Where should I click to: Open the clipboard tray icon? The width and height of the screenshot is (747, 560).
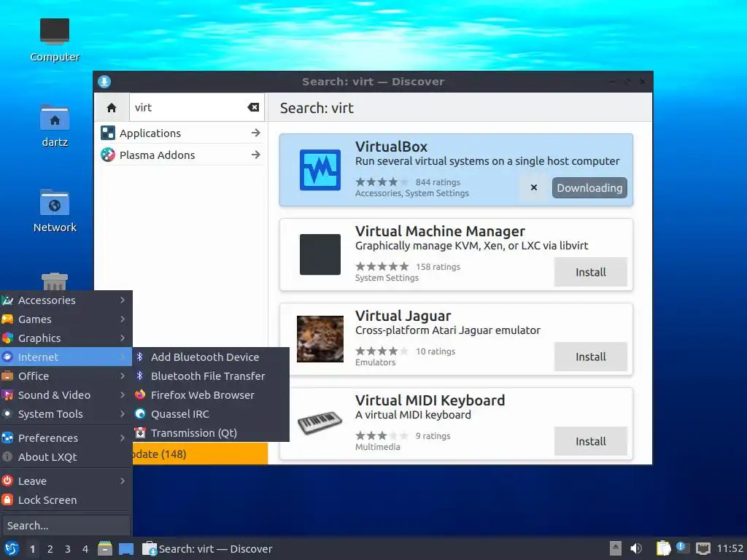(x=663, y=548)
